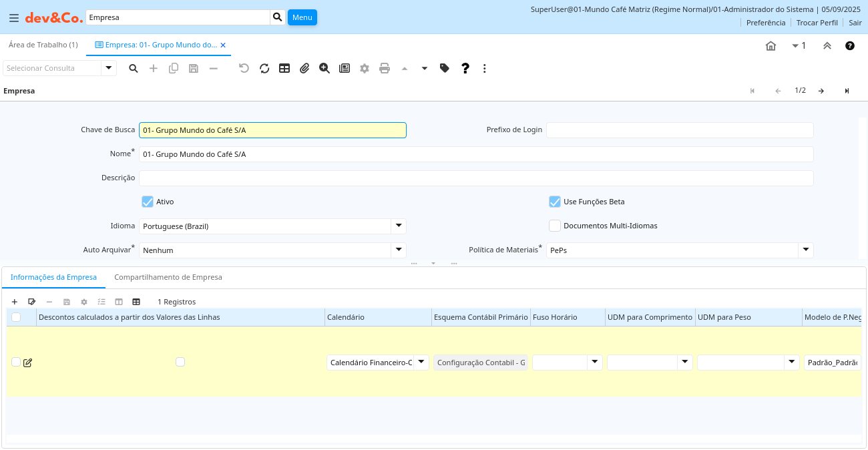Uncheck the Ativo checkbox

click(148, 202)
